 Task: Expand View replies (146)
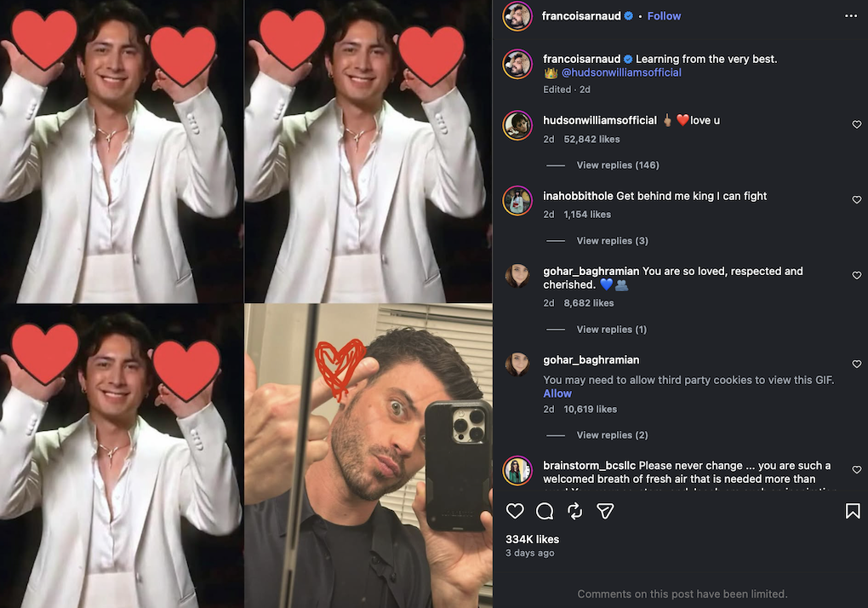(617, 165)
